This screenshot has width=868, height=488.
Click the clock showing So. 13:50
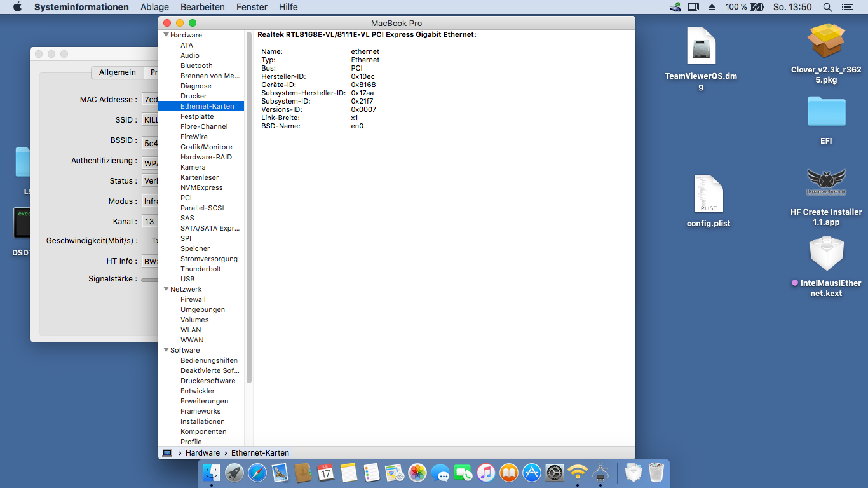pos(792,7)
